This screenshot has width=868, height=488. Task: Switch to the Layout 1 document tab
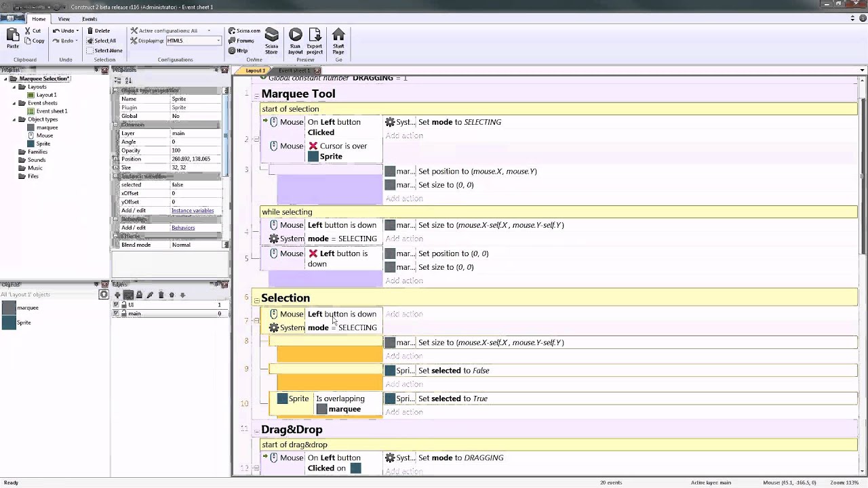coord(254,70)
